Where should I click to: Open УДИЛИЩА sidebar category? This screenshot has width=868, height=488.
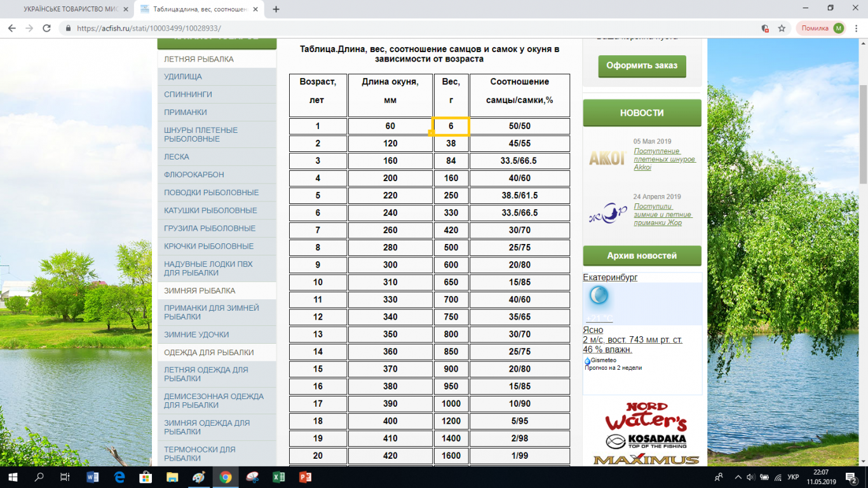coord(217,77)
